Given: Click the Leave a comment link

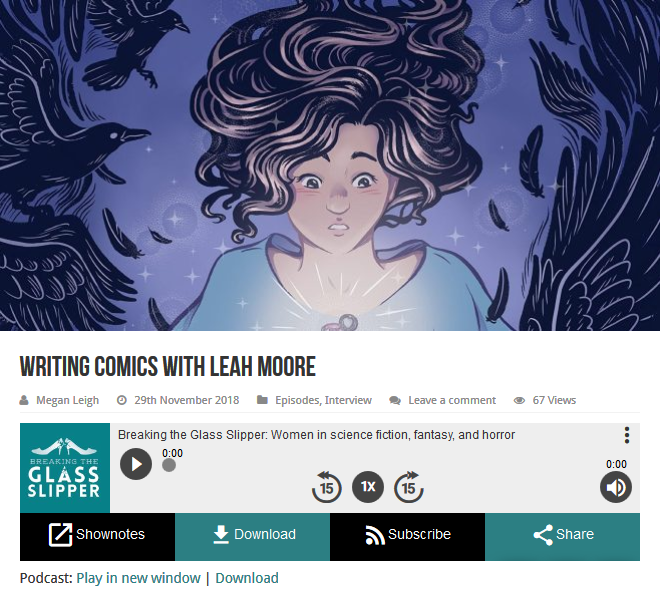Looking at the screenshot, I should [452, 400].
